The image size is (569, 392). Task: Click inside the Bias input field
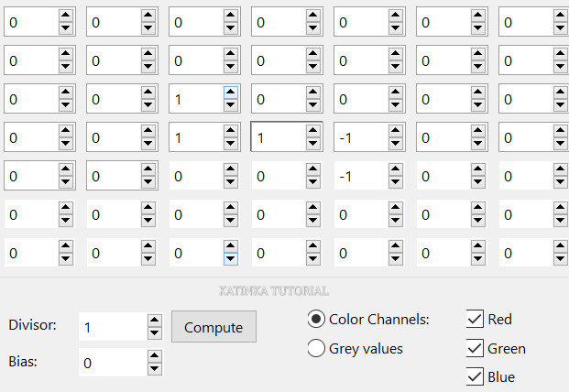[110, 364]
